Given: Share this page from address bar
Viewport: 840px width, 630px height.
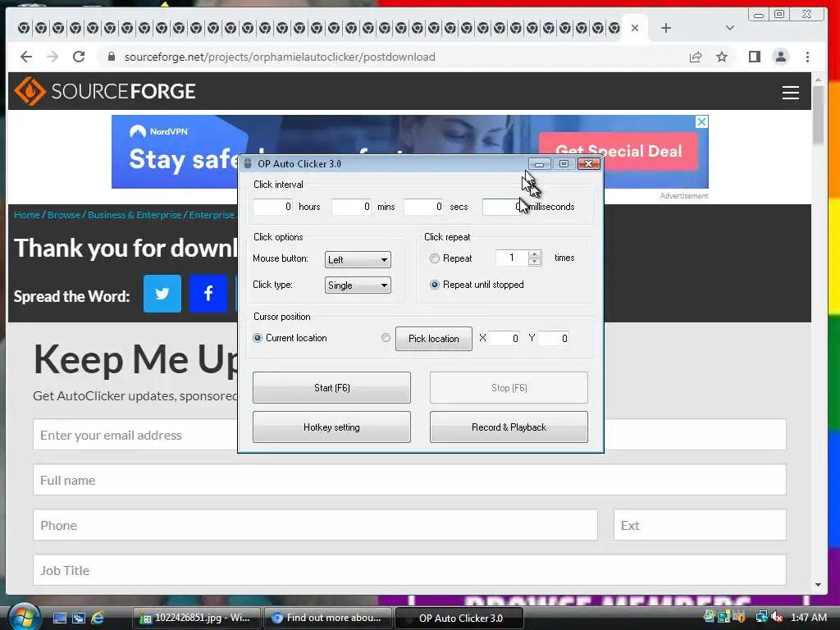Looking at the screenshot, I should tap(696, 57).
